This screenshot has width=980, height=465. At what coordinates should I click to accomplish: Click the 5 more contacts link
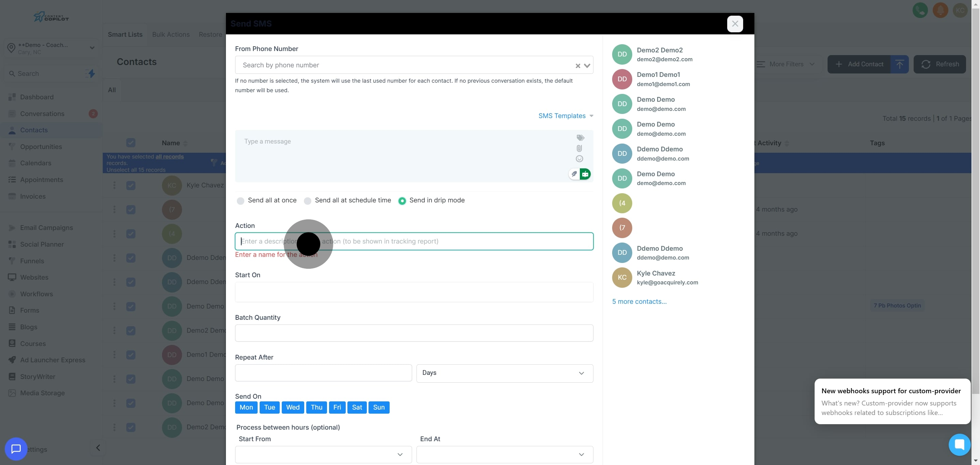pyautogui.click(x=639, y=301)
